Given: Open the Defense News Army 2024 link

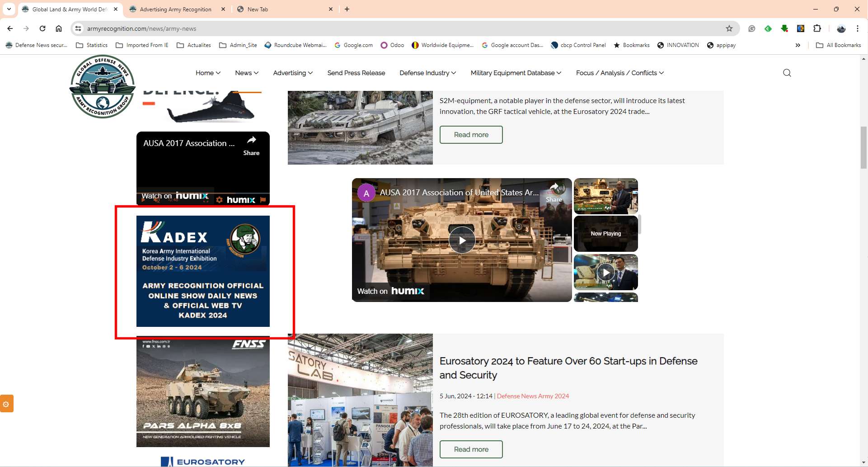Looking at the screenshot, I should (x=533, y=396).
